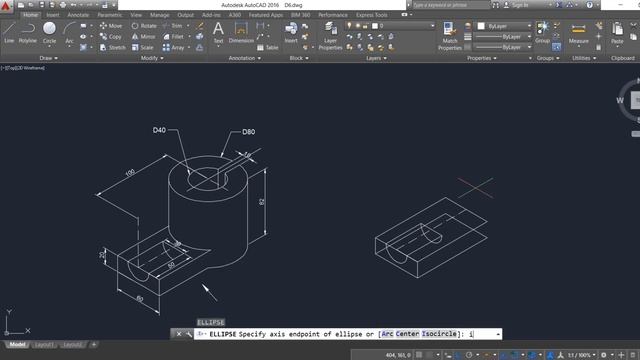Open the Featured Apps tab
Image resolution: width=640 pixels, height=360 pixels.
pyautogui.click(x=266, y=15)
